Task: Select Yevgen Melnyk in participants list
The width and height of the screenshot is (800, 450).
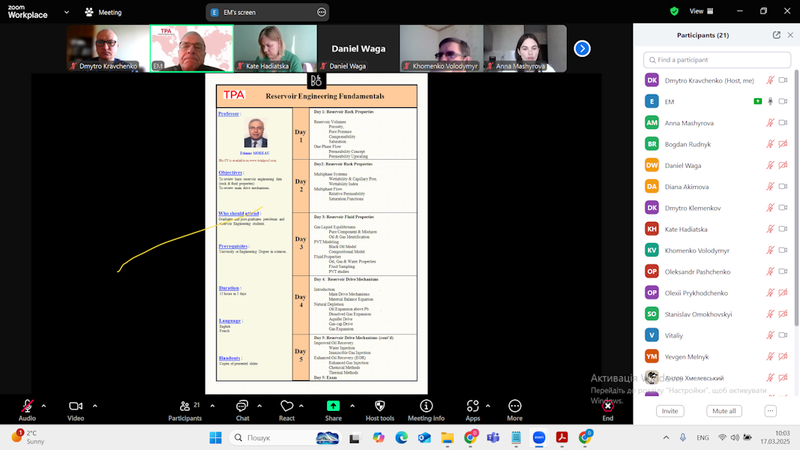Action: [717, 357]
